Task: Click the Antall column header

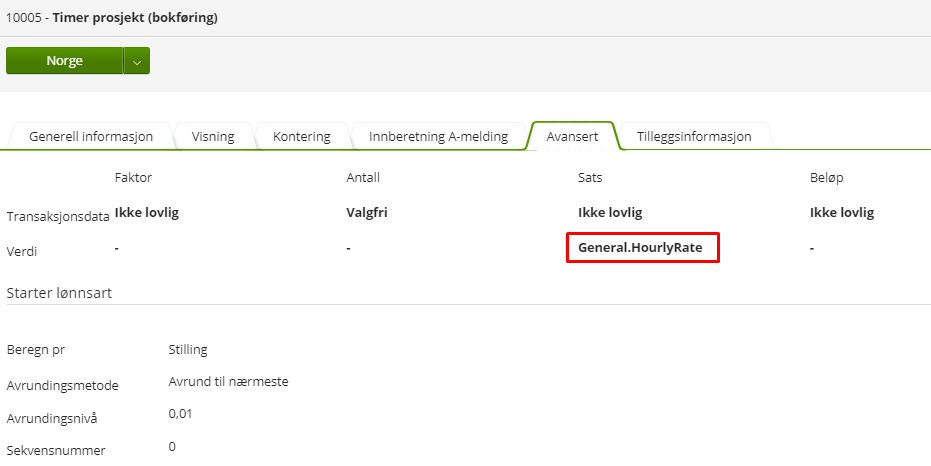Action: (363, 177)
